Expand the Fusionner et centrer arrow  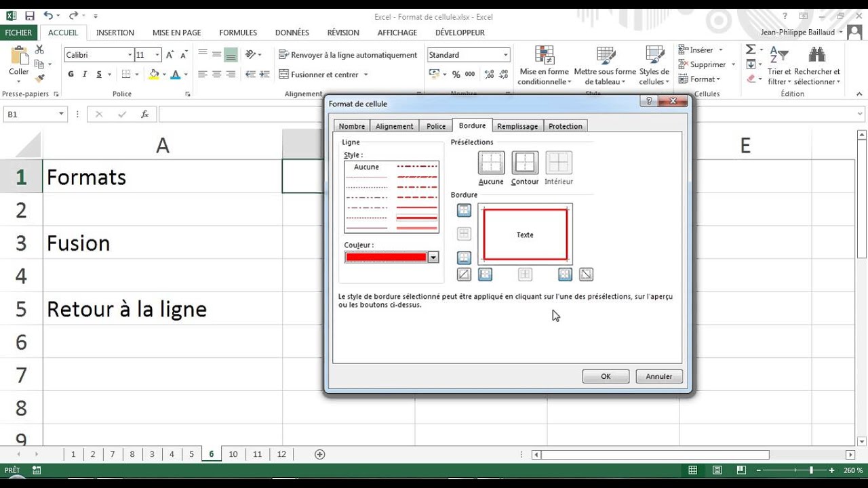click(366, 75)
